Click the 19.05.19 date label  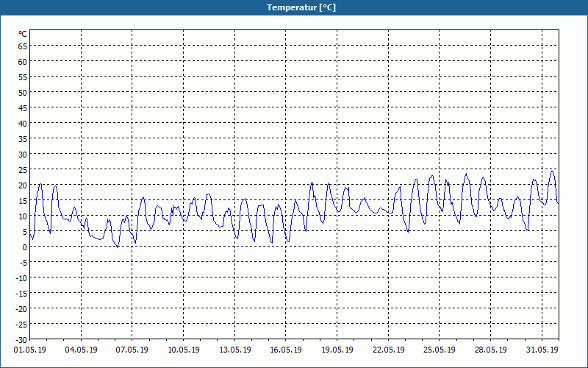pyautogui.click(x=337, y=350)
